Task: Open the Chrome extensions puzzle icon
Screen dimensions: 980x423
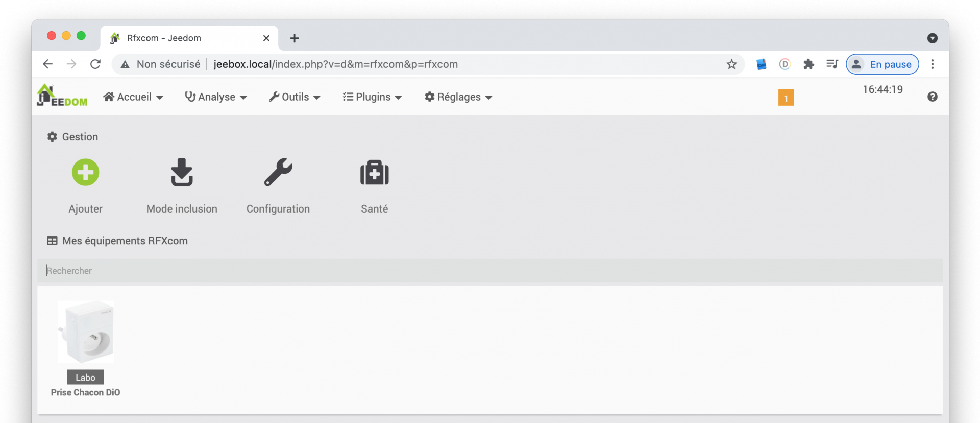Action: click(808, 64)
